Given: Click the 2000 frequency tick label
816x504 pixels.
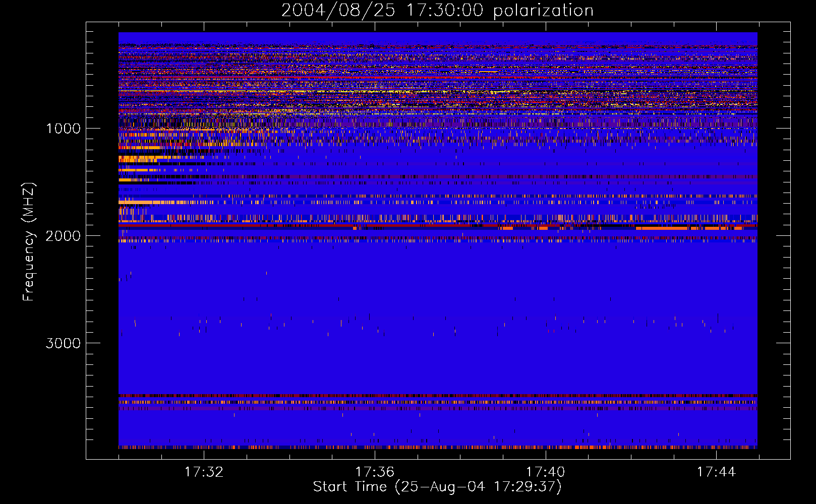Looking at the screenshot, I should pyautogui.click(x=63, y=236).
